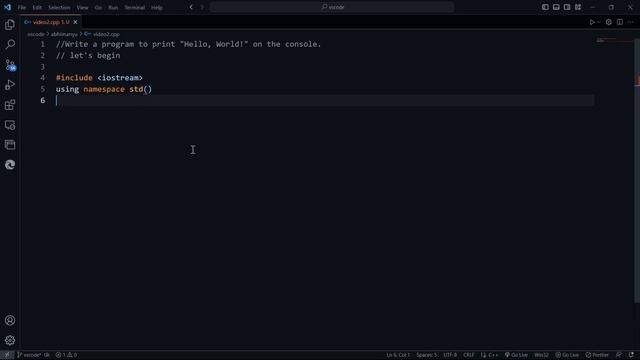The height and width of the screenshot is (360, 640).
Task: Click the video2.cpp breadcrumb item
Action: pos(102,34)
